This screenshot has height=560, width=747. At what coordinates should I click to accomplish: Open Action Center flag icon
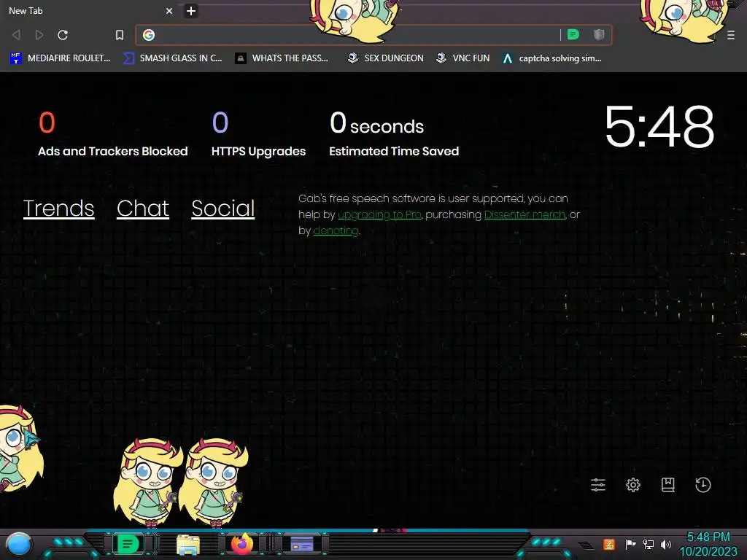(630, 544)
